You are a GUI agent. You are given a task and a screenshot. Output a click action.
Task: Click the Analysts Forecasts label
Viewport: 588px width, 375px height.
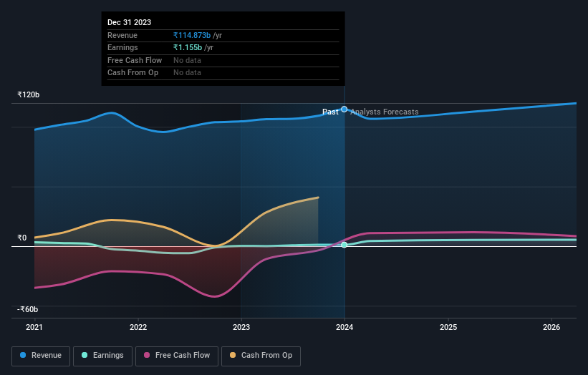(385, 112)
